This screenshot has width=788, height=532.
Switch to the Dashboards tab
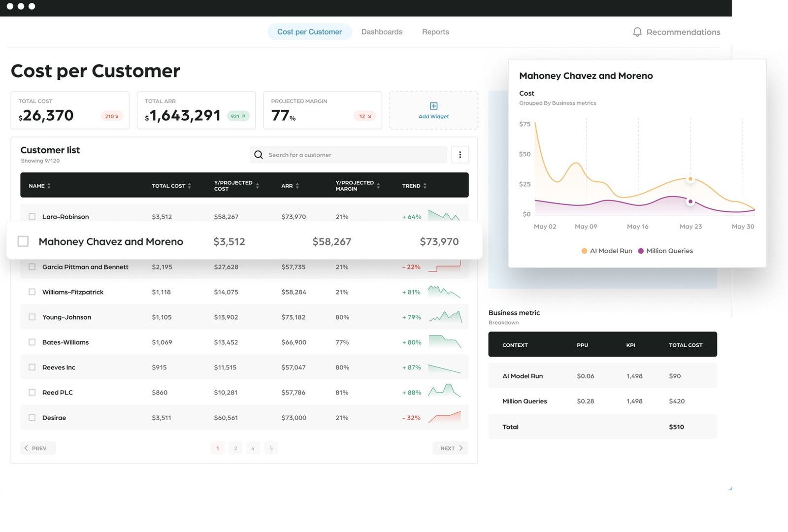tap(382, 32)
